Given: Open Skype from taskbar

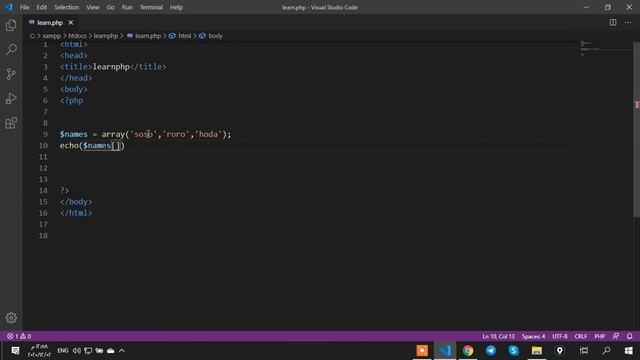Looking at the screenshot, I should [x=513, y=351].
